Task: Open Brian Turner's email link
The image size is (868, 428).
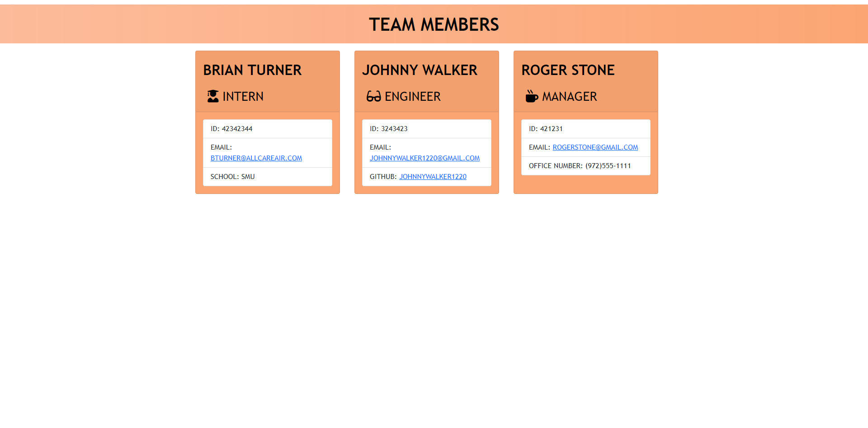Action: click(256, 158)
